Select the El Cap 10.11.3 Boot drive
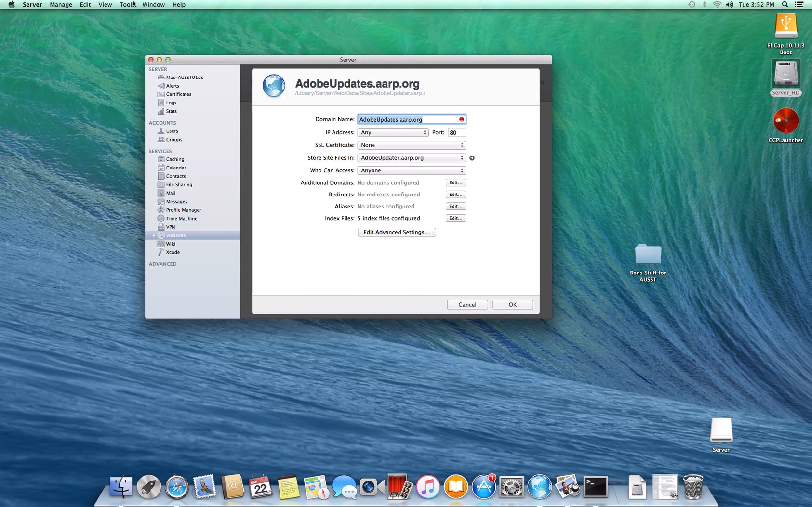 pos(786,34)
